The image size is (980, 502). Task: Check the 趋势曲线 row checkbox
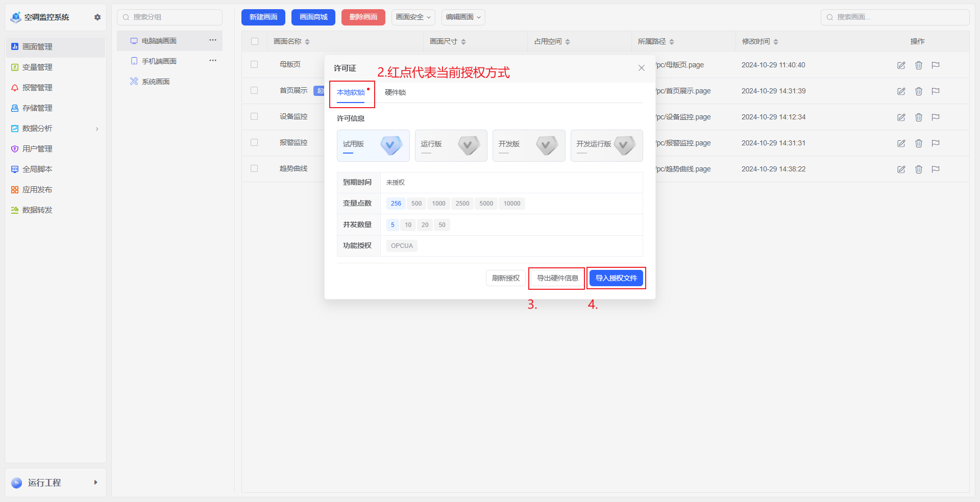254,168
